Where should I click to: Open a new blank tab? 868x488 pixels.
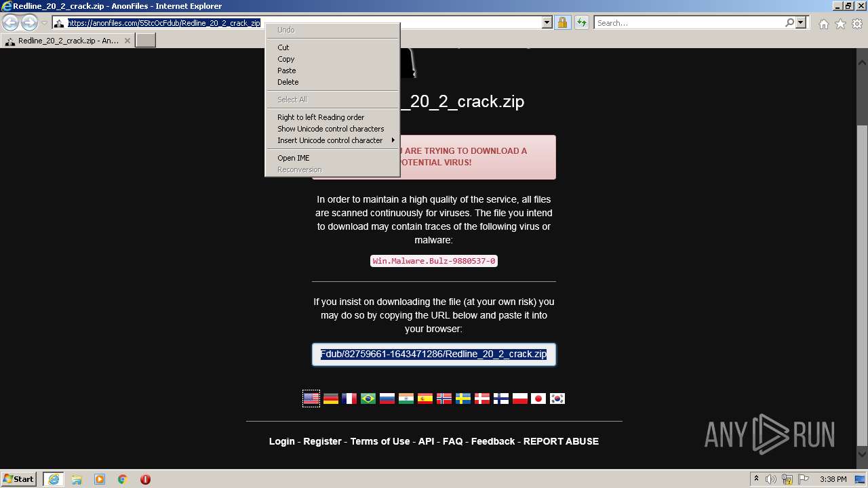coord(146,41)
